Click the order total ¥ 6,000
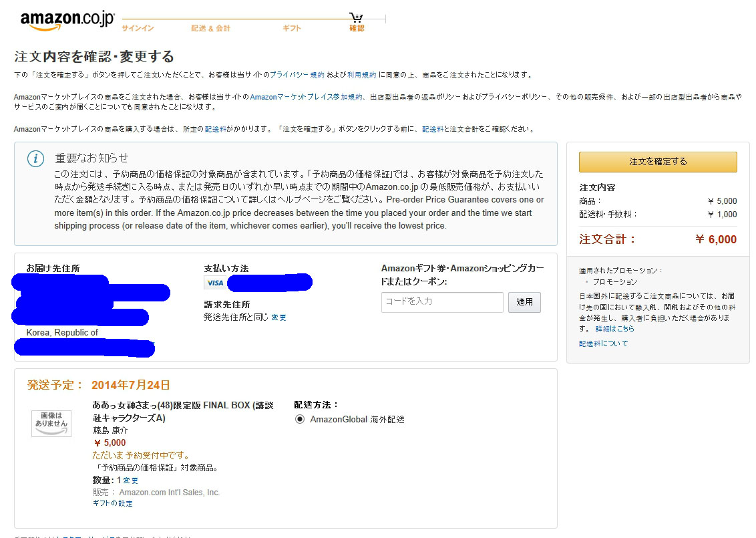This screenshot has height=538, width=756. point(716,239)
